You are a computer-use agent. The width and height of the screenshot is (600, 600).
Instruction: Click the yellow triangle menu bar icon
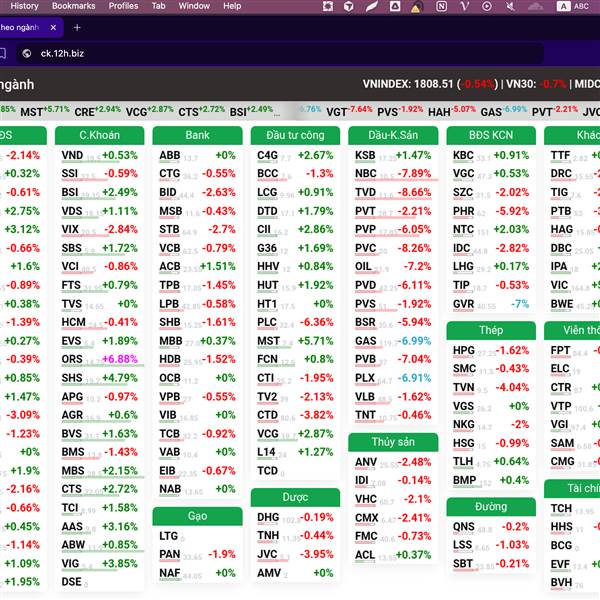[x=415, y=7]
